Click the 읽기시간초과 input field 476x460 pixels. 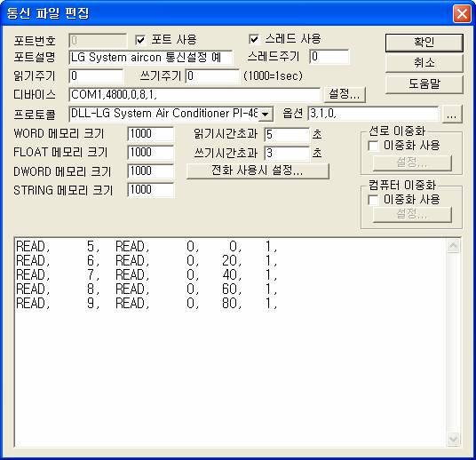click(287, 134)
